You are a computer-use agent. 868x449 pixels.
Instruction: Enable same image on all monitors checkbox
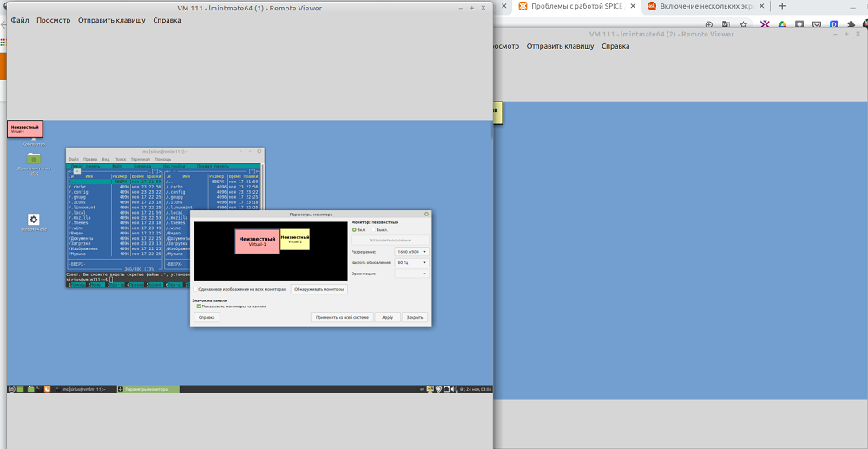[x=196, y=289]
